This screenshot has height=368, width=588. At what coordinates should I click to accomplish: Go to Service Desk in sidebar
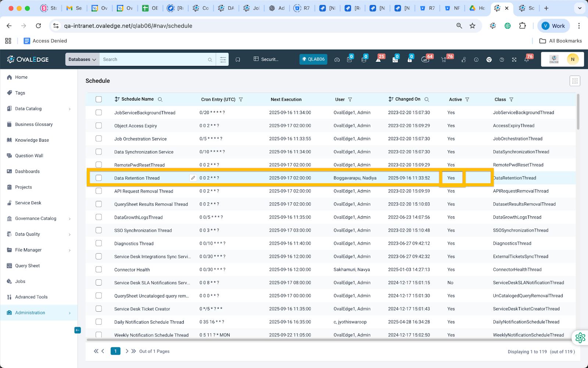[x=28, y=203]
